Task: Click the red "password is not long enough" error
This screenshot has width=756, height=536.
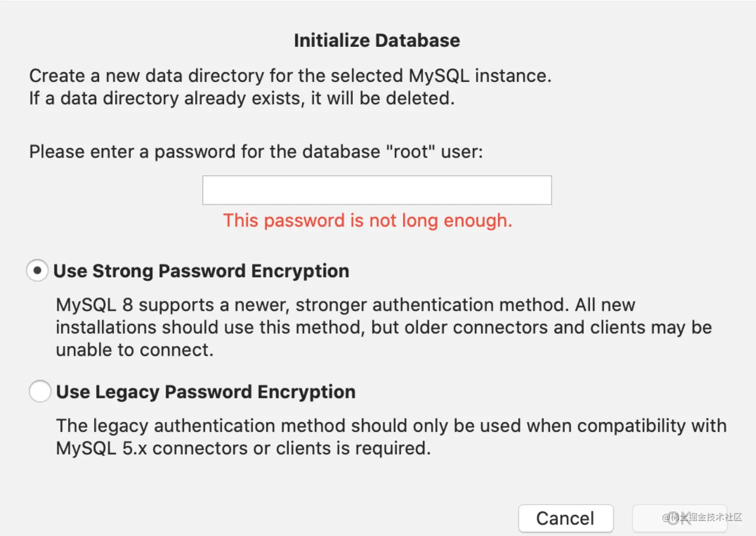Action: (367, 221)
